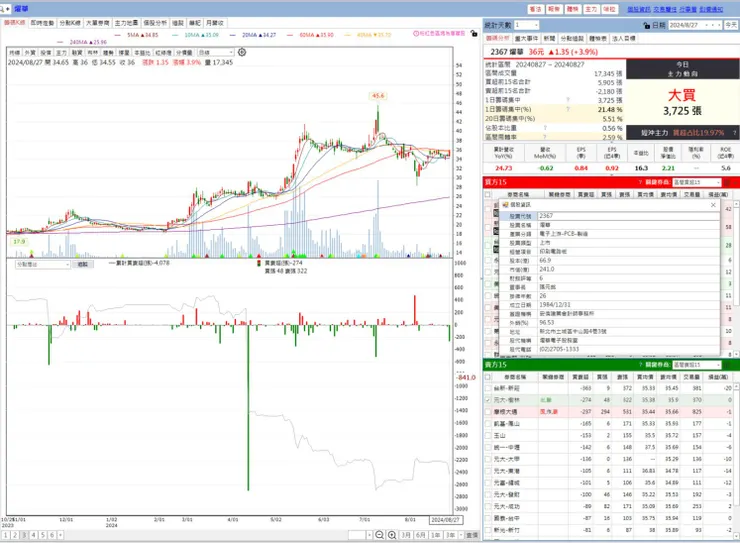Go to page 4 at bottom left

(x=34, y=535)
